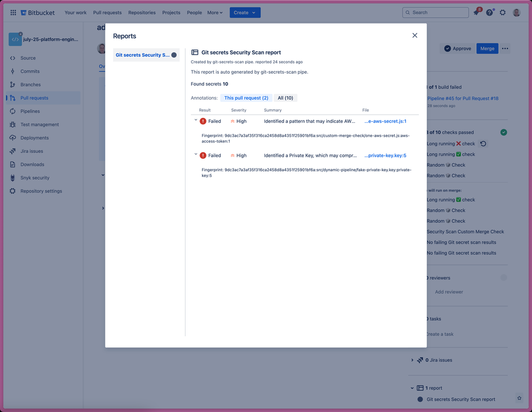The image size is (532, 412).
Task: Click the Commits sidebar icon
Action: (13, 72)
